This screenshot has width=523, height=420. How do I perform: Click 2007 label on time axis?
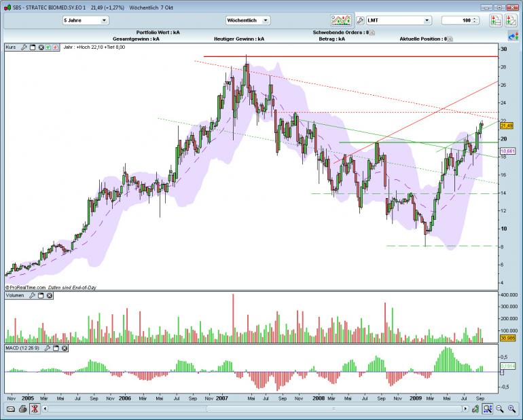tap(222, 398)
